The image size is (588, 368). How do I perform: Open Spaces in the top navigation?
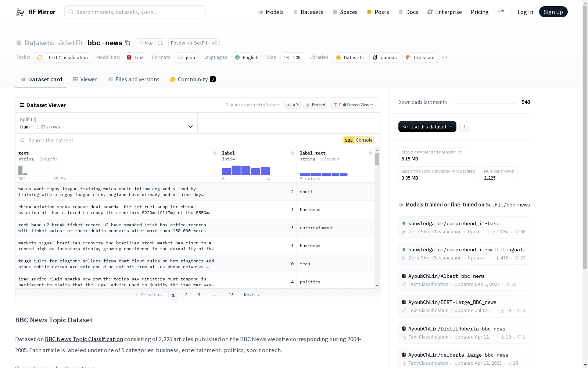point(345,12)
